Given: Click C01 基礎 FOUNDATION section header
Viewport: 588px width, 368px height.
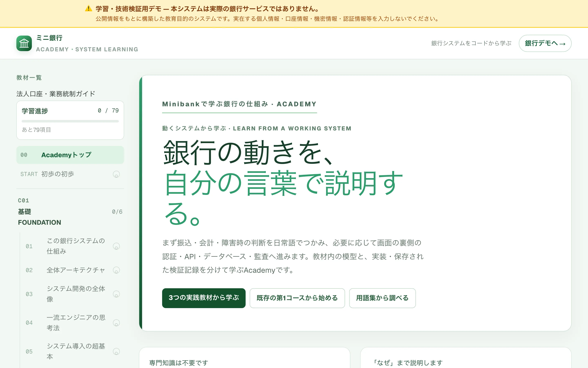Looking at the screenshot, I should tap(70, 211).
